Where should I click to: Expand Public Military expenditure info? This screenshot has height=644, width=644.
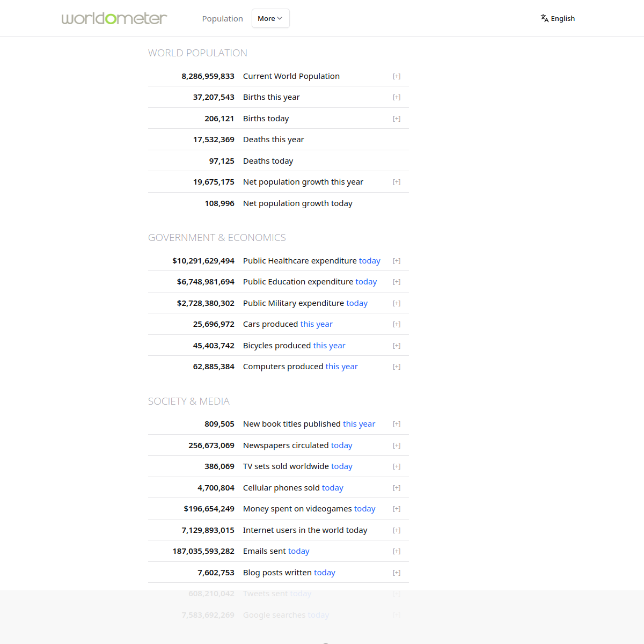click(397, 303)
